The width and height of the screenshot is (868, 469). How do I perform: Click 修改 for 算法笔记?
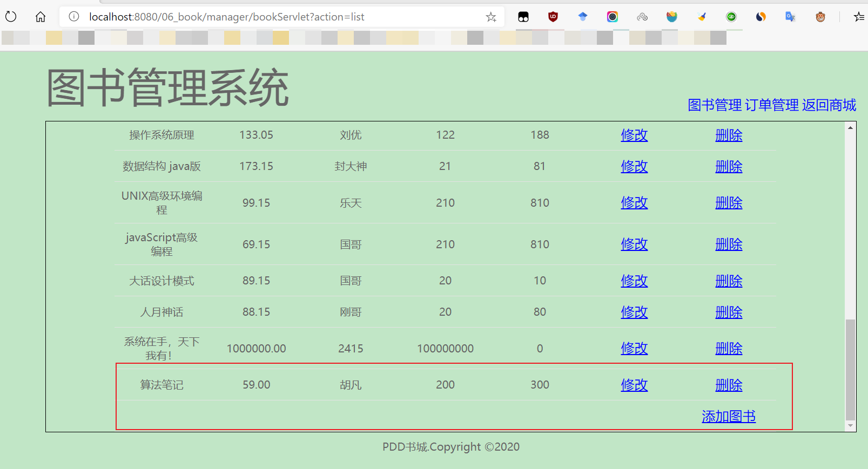tap(634, 385)
